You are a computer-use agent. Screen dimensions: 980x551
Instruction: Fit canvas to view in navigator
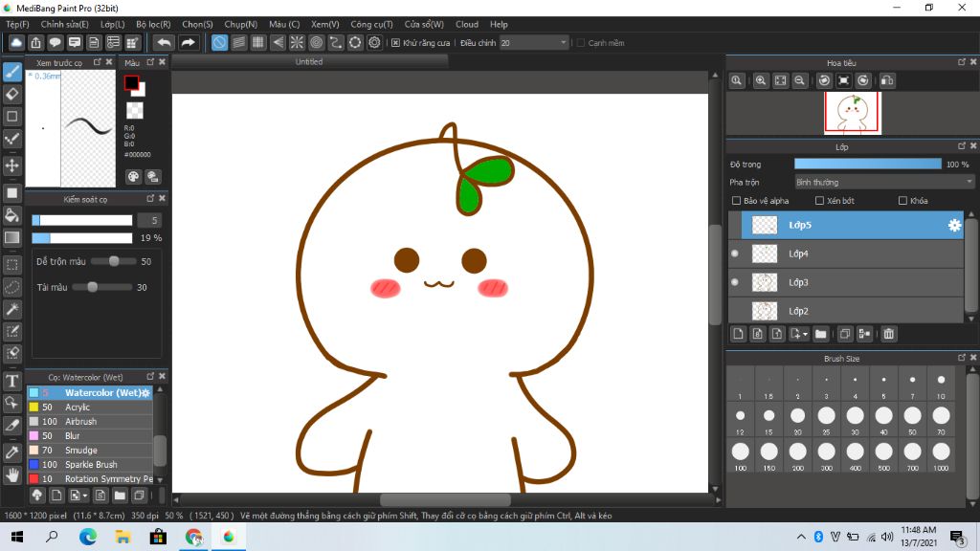[781, 80]
